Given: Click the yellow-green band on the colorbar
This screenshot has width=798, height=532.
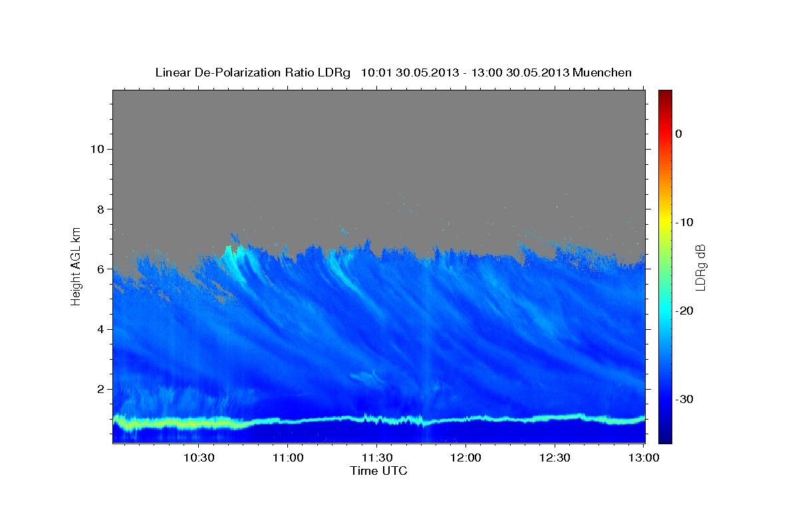Looking at the screenshot, I should coord(665,233).
